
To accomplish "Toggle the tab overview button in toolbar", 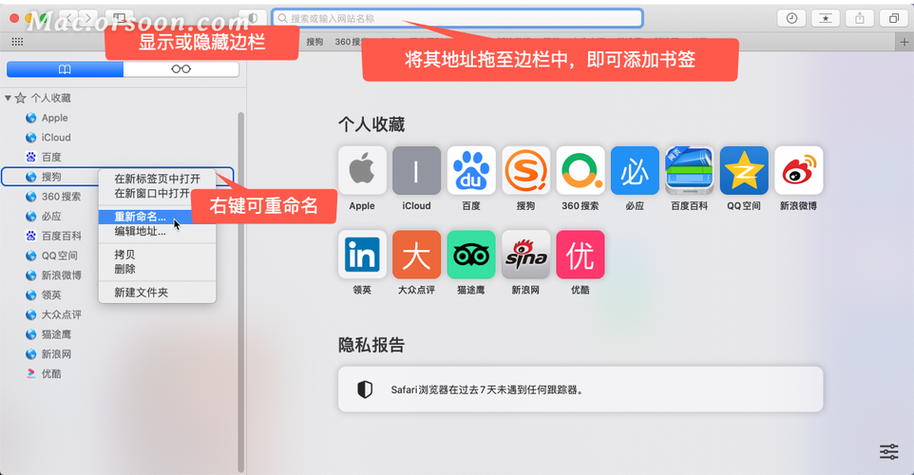I will pyautogui.click(x=891, y=18).
